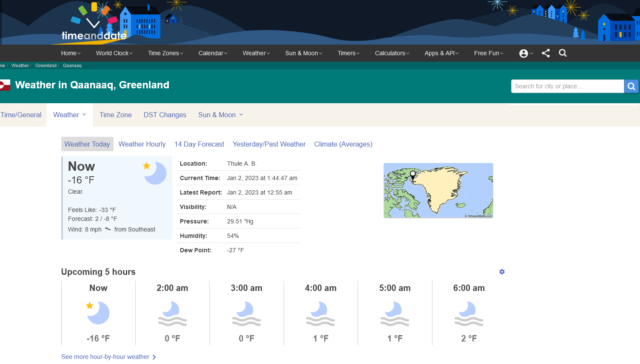Open Climate (Averages) sub-tab
640x364 pixels.
tap(343, 144)
